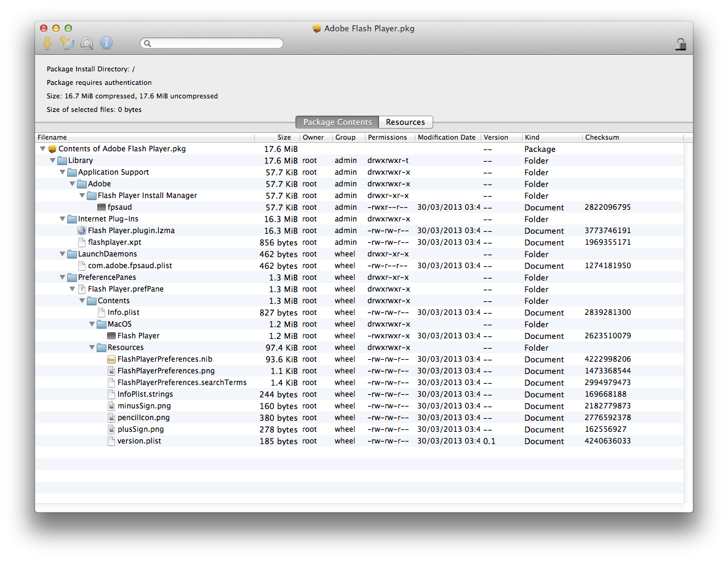The height and width of the screenshot is (561, 728).
Task: Click the extract to folder toolbar icon
Action: pos(67,43)
